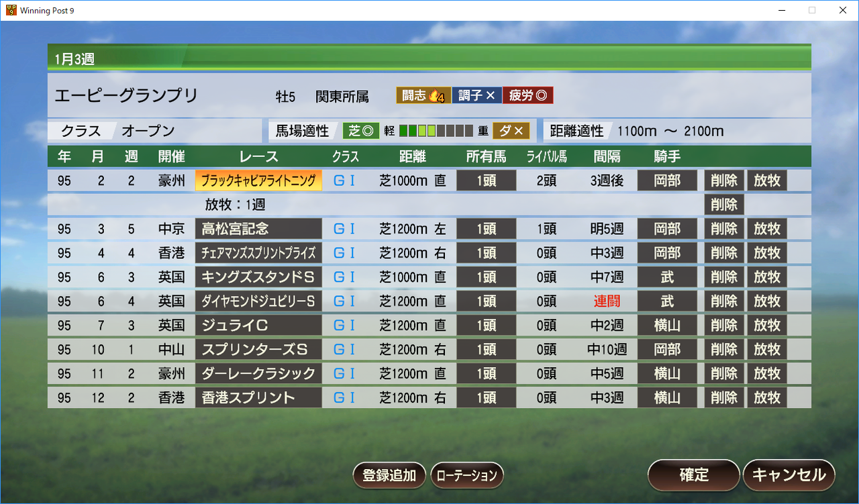Open the ローテーション rotation button
The height and width of the screenshot is (504, 859).
[x=466, y=475]
